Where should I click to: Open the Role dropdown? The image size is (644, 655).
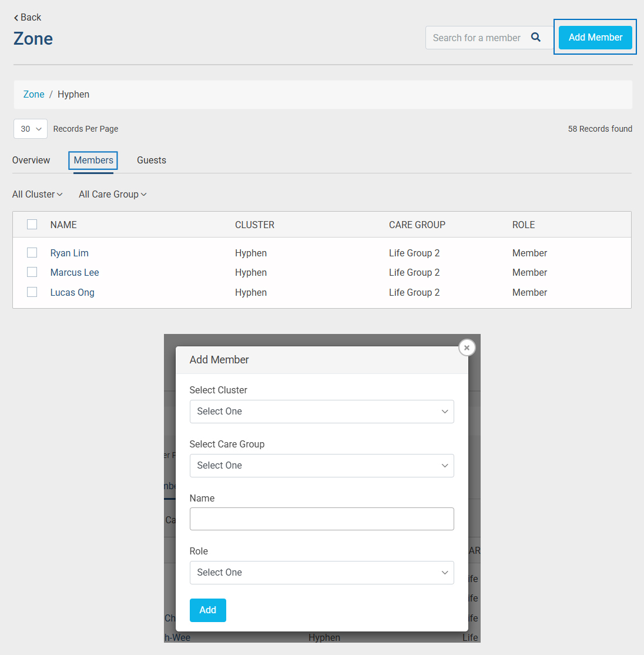[x=321, y=573]
